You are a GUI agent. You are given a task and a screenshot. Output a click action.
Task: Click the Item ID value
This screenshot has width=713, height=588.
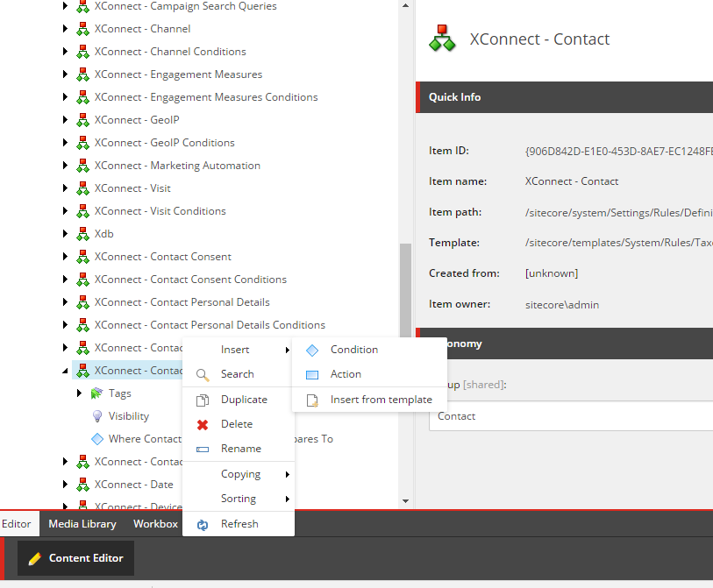click(x=619, y=151)
